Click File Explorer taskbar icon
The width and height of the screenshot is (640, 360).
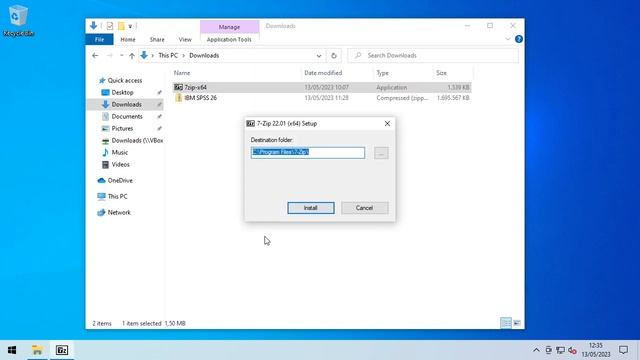pyautogui.click(x=37, y=350)
